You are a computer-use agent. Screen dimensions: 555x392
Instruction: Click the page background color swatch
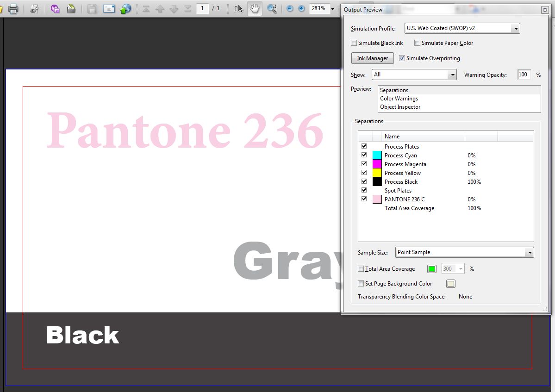point(450,284)
